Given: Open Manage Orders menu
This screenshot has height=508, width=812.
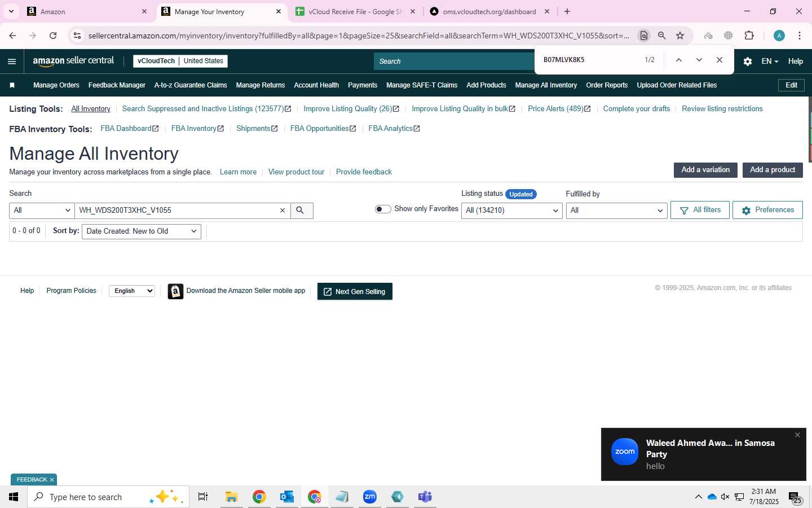Looking at the screenshot, I should coord(56,85).
